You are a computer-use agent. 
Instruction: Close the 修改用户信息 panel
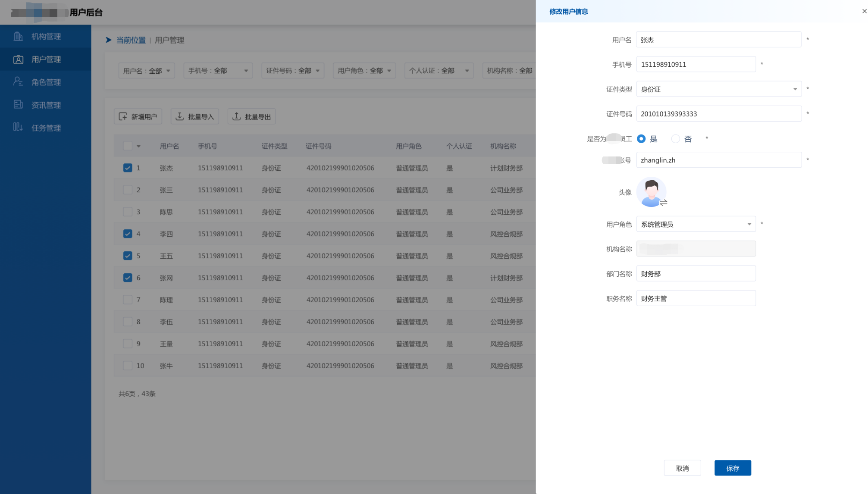864,11
